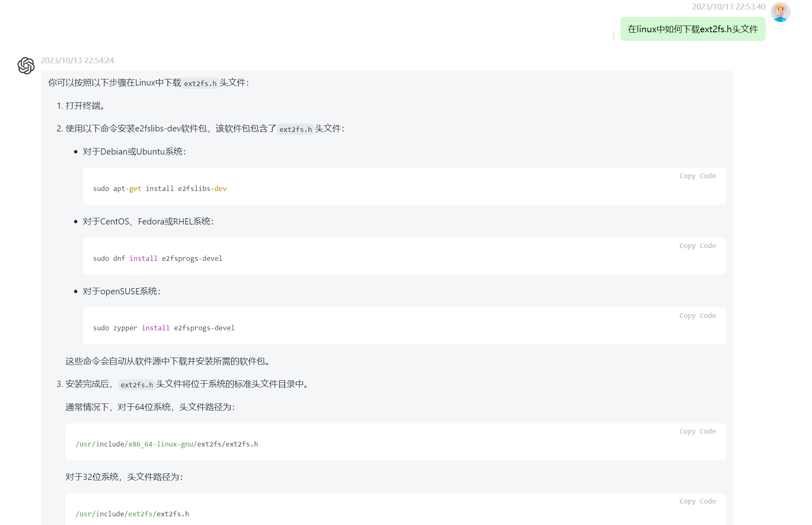Copy Code for x86_64-linux-gnu header path

(x=697, y=431)
